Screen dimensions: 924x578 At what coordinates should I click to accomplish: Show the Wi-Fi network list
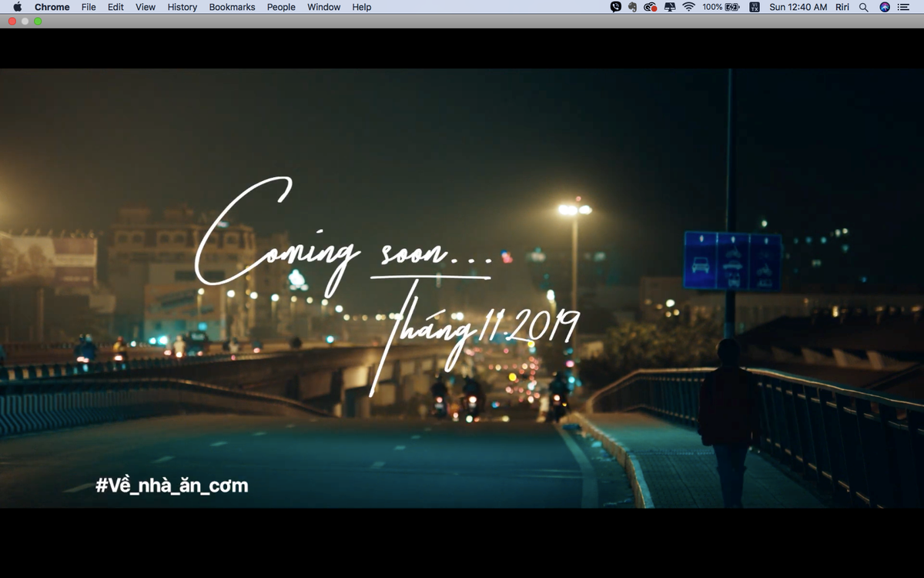688,7
